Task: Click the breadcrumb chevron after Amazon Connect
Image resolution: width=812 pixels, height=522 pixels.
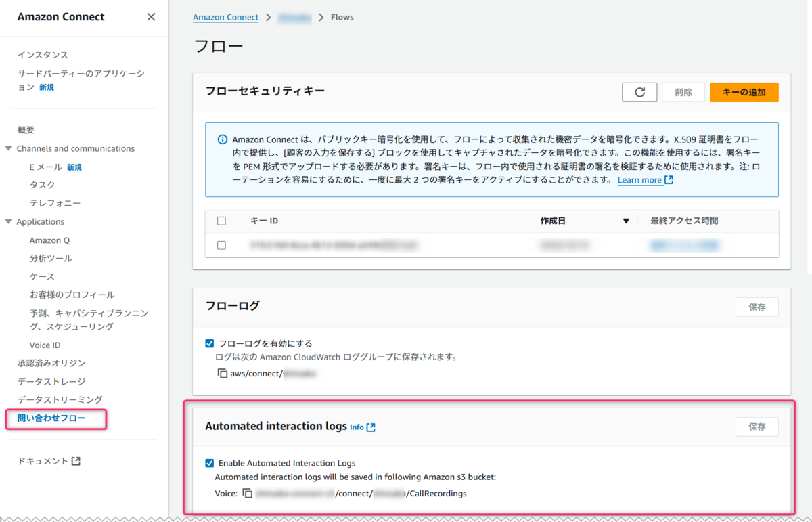Action: tap(269, 18)
